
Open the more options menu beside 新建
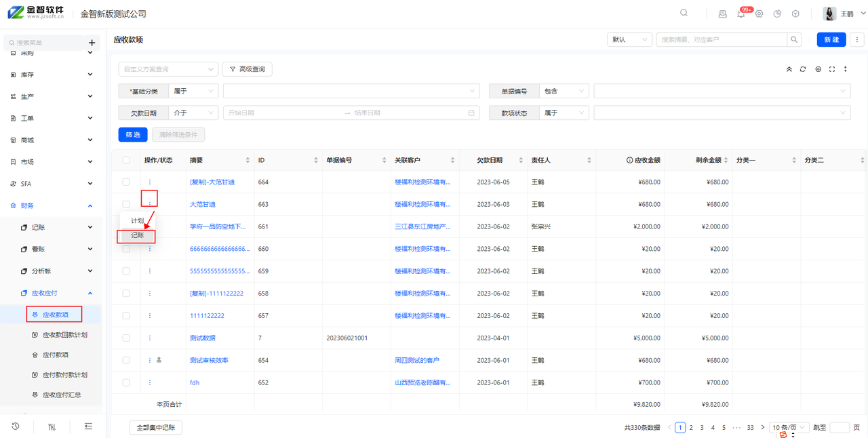coord(857,40)
